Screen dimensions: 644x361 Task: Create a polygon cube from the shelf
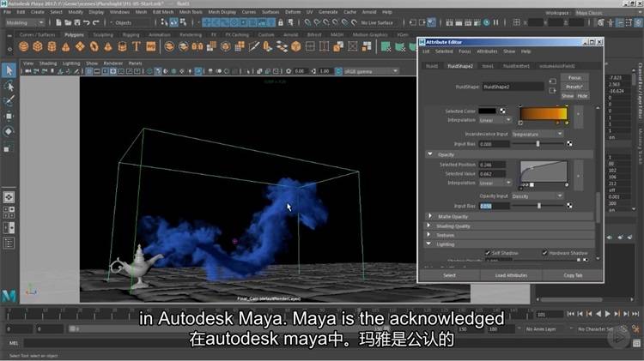[38, 47]
